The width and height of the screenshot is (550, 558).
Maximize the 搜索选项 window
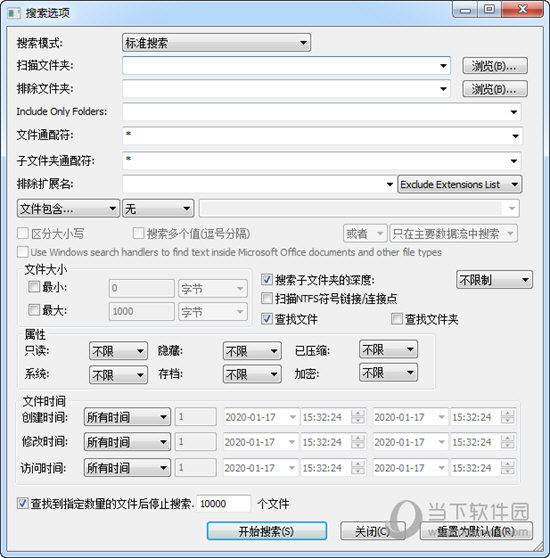[x=490, y=10]
